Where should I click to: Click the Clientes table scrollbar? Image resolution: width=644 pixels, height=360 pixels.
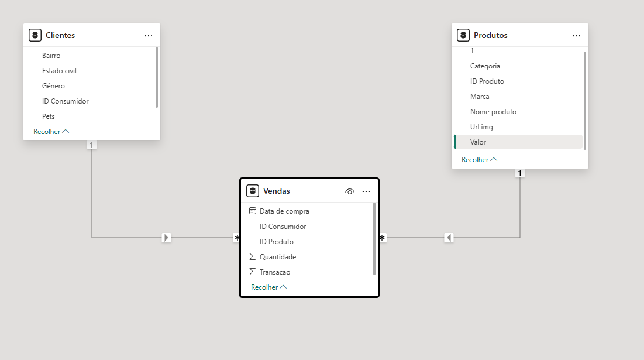[x=157, y=77]
